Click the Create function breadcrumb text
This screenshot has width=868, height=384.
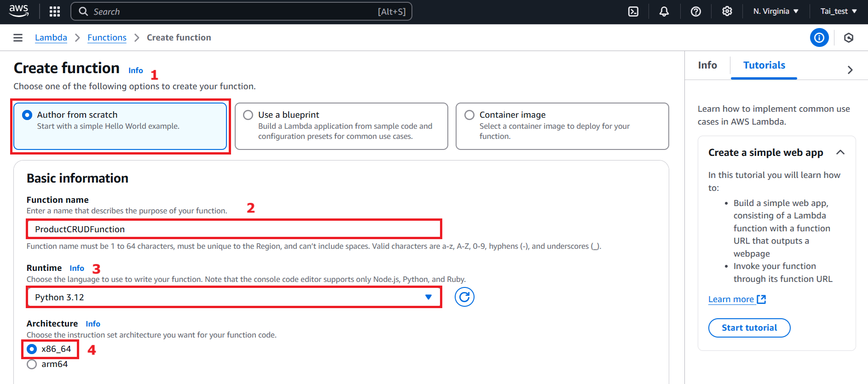tap(179, 38)
